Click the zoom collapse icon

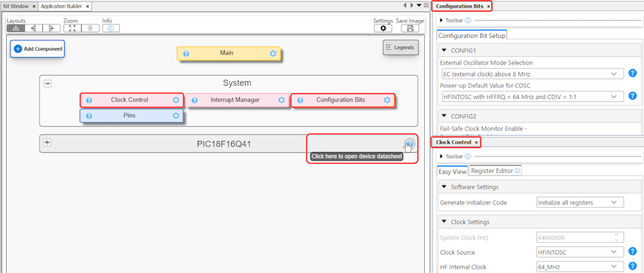click(x=90, y=28)
